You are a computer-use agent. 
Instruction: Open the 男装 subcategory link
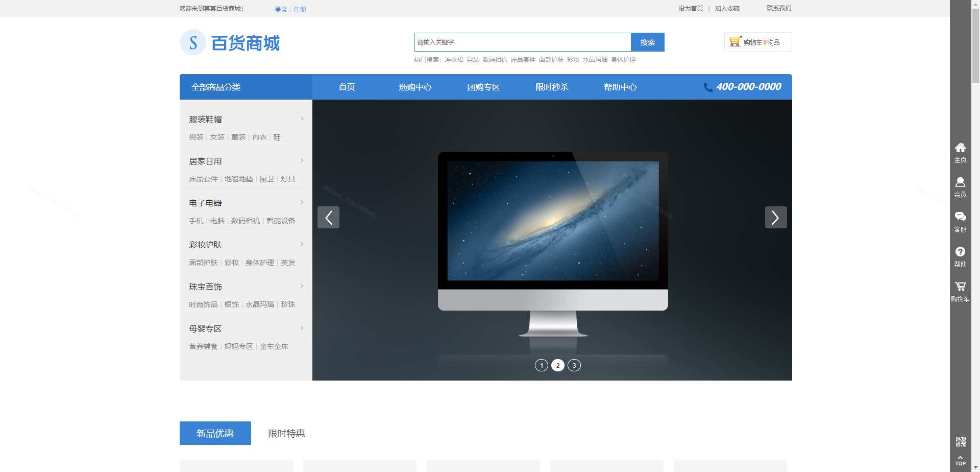point(196,137)
